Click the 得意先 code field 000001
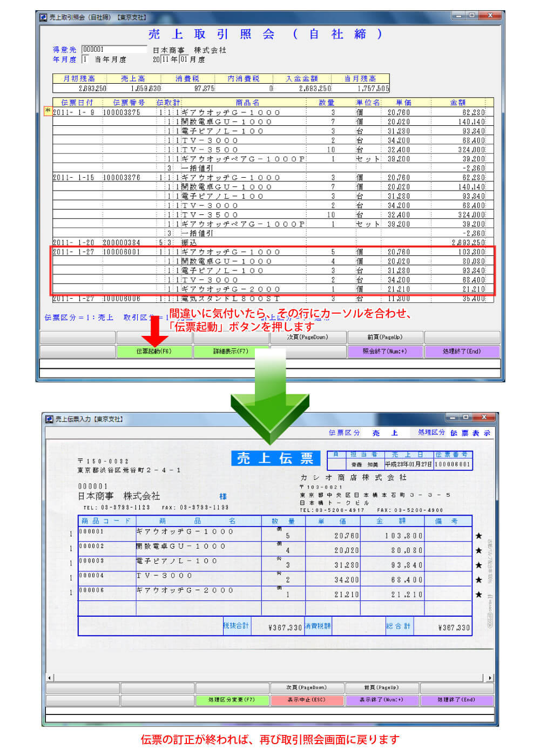The height and width of the screenshot is (756, 540). 114,50
